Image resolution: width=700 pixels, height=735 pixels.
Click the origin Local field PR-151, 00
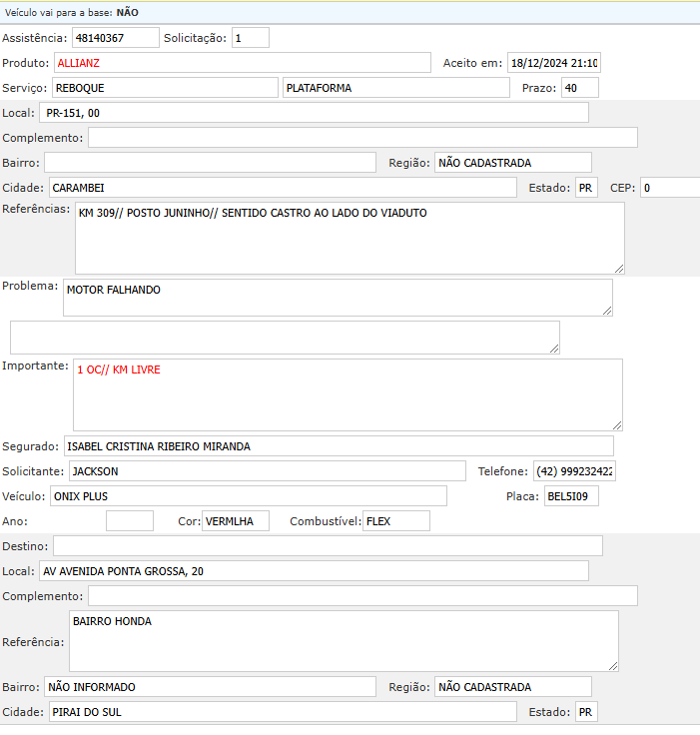(314, 113)
